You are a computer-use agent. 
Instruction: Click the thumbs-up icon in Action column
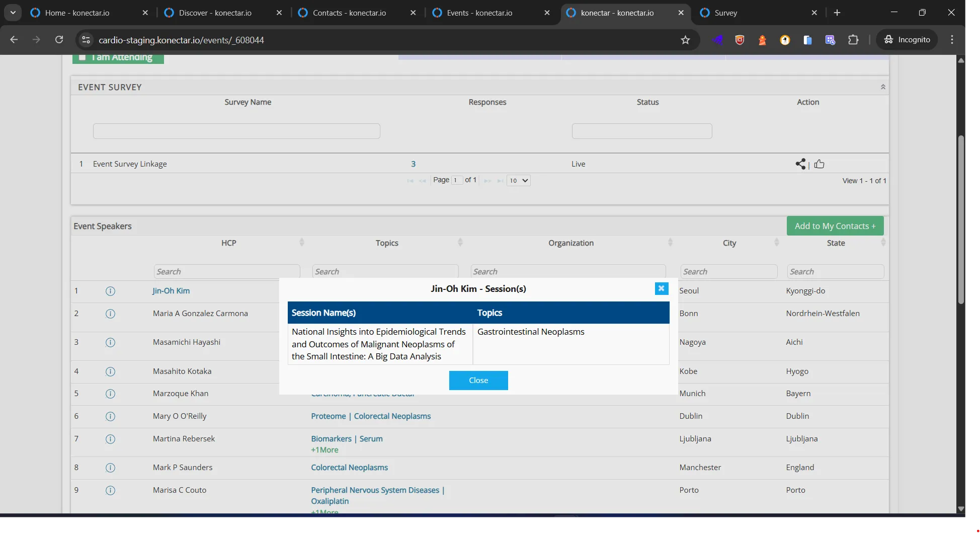(x=819, y=164)
